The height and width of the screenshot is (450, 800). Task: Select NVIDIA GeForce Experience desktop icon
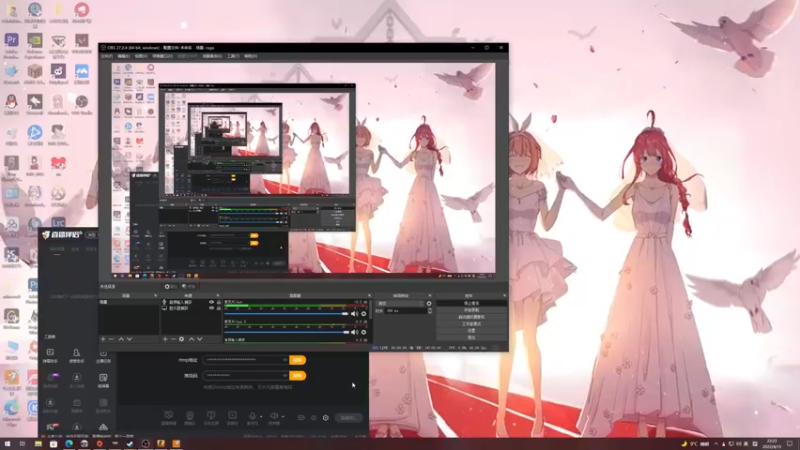coord(35,40)
